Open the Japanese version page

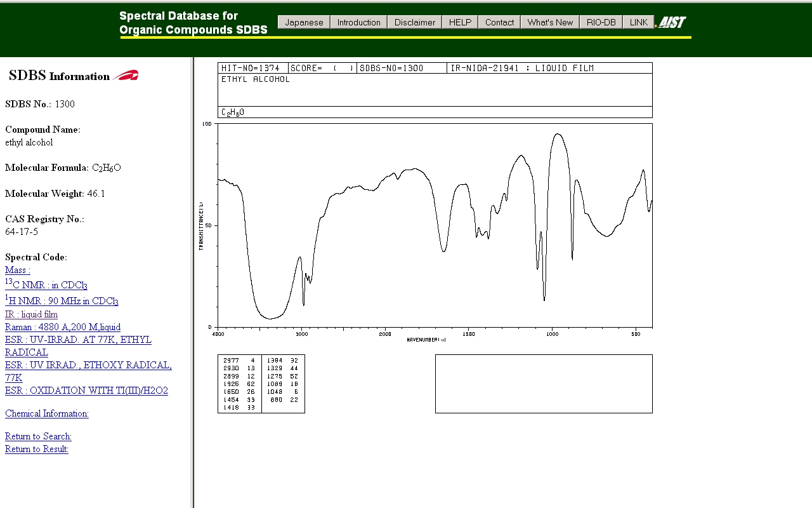[304, 22]
